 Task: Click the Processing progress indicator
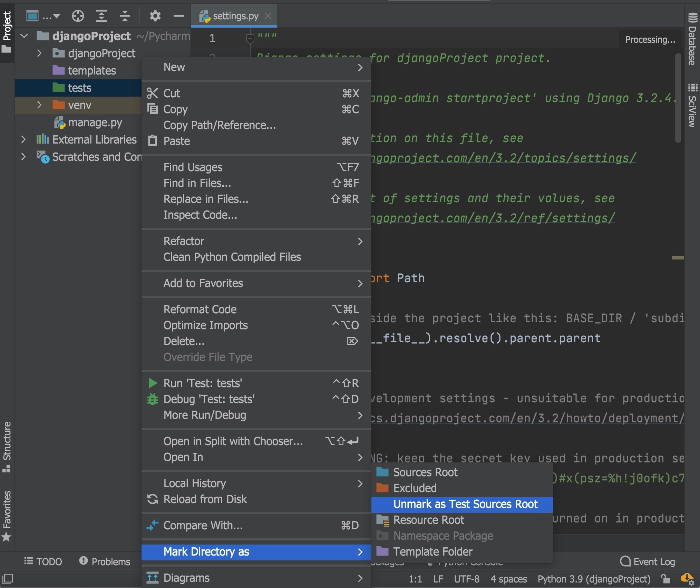tap(650, 39)
